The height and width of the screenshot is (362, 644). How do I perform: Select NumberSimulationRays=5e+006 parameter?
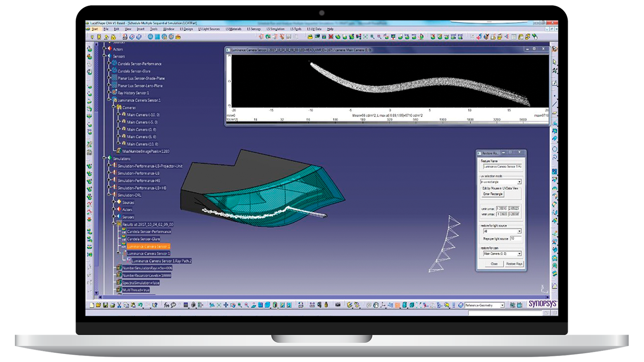(x=147, y=268)
